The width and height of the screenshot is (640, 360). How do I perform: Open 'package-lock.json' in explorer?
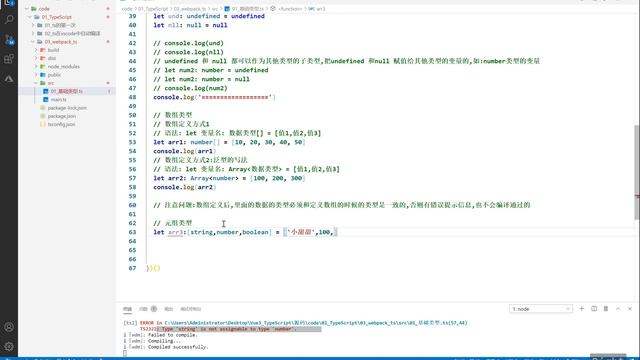pos(67,108)
